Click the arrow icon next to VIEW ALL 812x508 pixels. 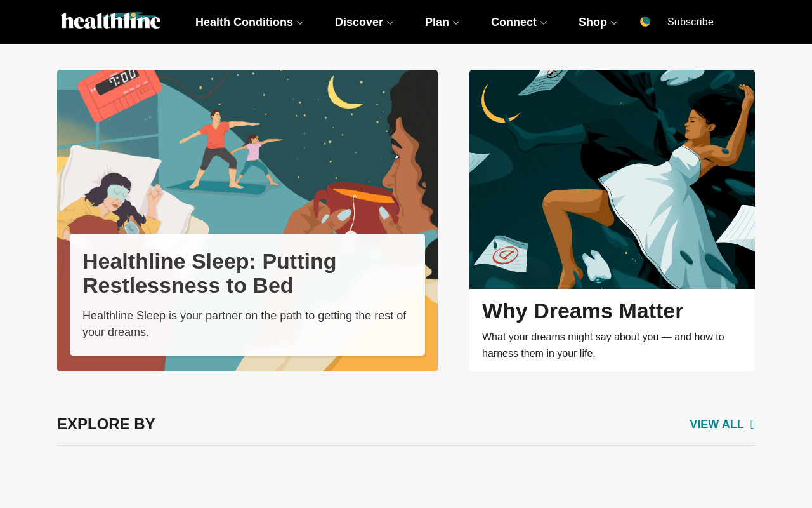(x=752, y=424)
